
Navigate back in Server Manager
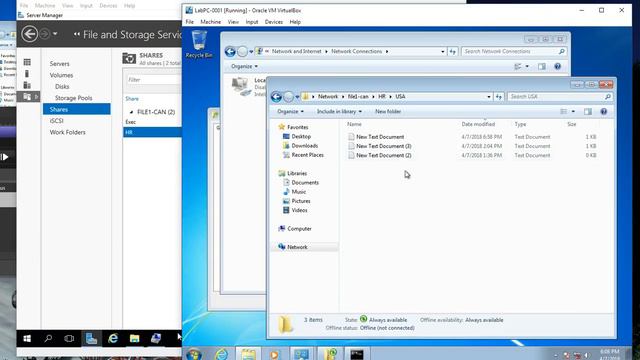pos(29,34)
